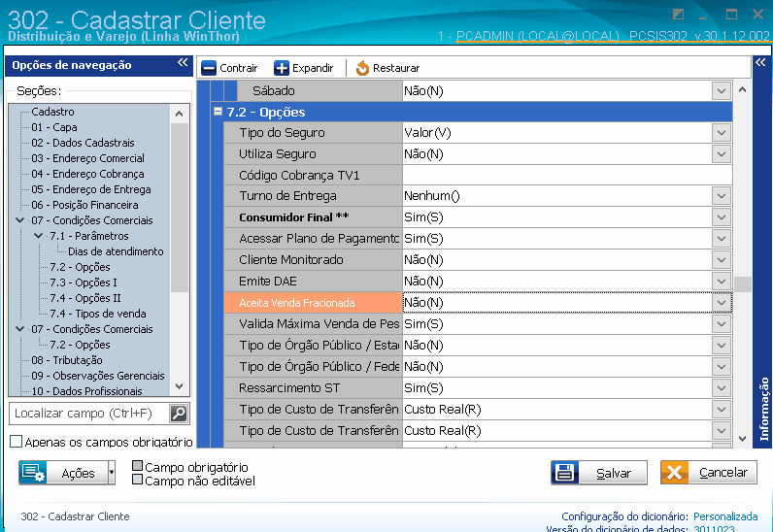Select 03 - Endereço Comercial section

coord(87,158)
